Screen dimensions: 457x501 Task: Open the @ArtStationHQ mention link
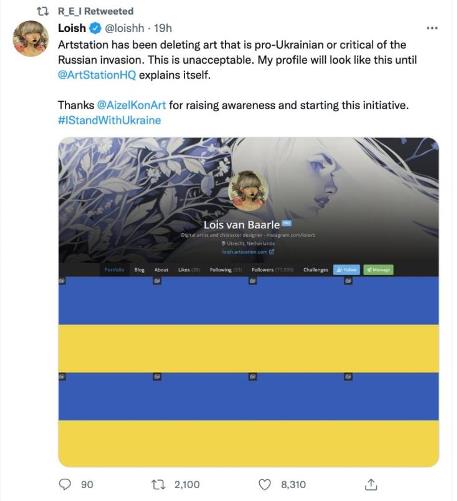[97, 75]
